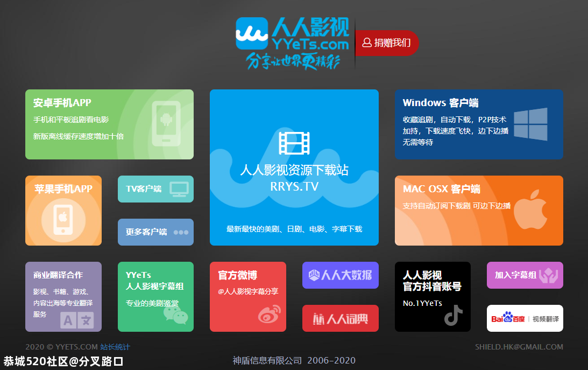
Task: Open the 苹果手机APP tile
Action: tap(63, 211)
